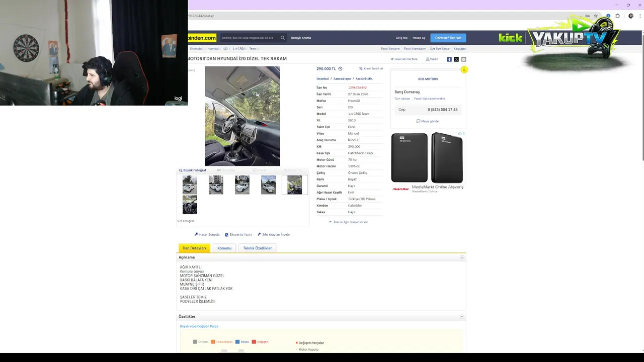Image resolution: width=644 pixels, height=362 pixels.
Task: Open Detaylı Arama link
Action: point(301,38)
